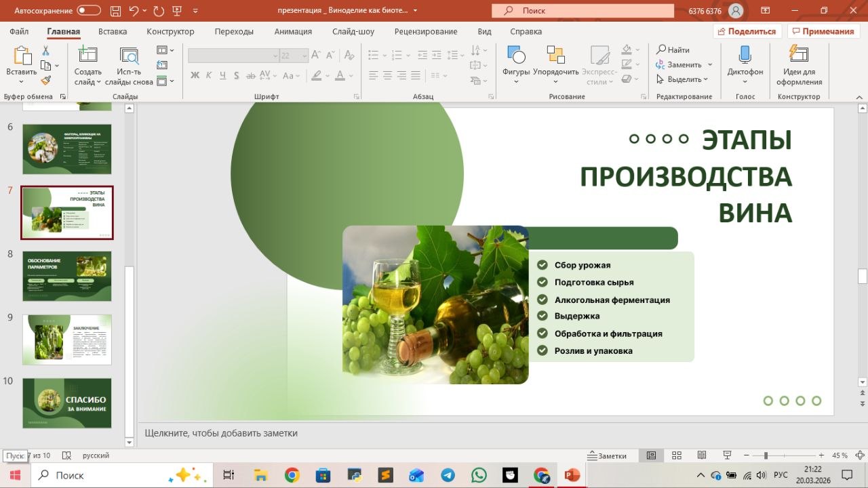The width and height of the screenshot is (868, 488).
Task: Go to the Слайд-шоу tab
Action: coord(353,31)
